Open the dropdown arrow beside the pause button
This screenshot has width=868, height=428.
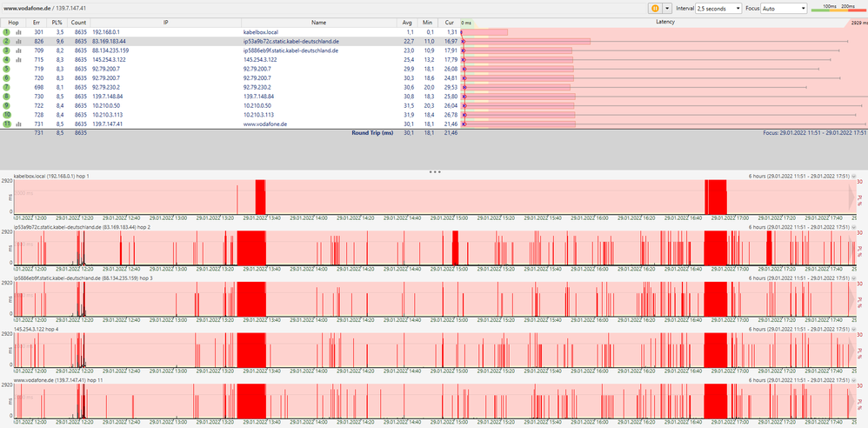666,9
